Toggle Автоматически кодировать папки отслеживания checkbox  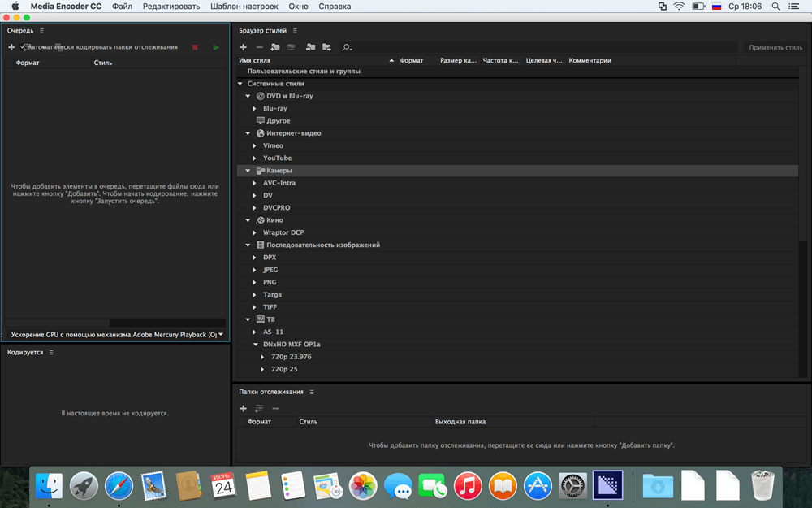pyautogui.click(x=24, y=47)
